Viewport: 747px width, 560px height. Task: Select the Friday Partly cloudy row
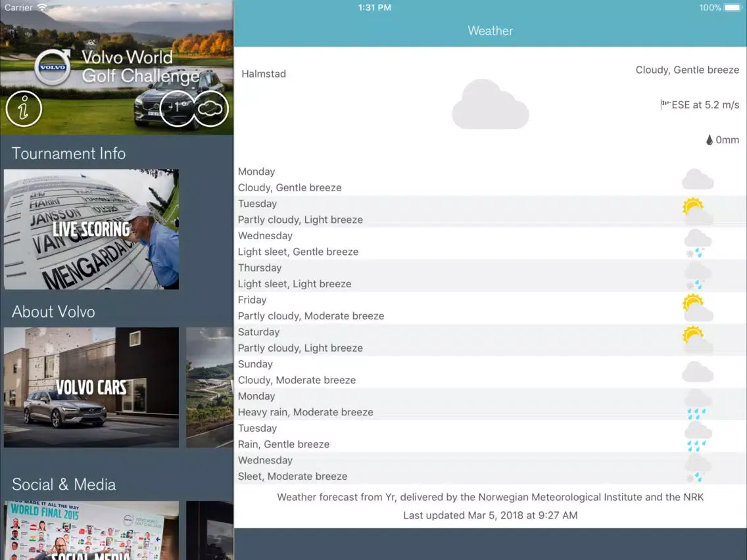[491, 308]
